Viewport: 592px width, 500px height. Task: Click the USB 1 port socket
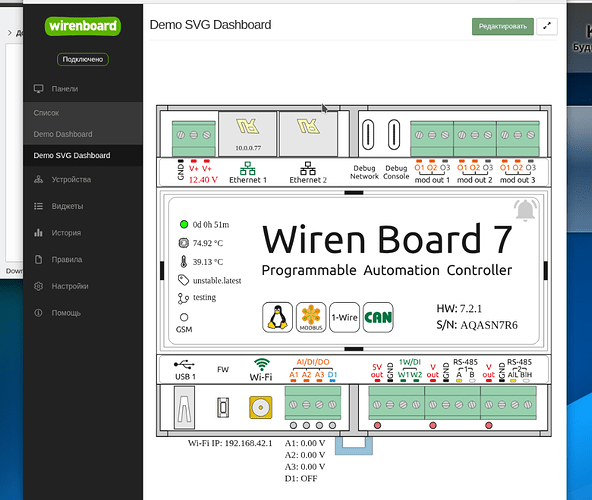click(184, 407)
